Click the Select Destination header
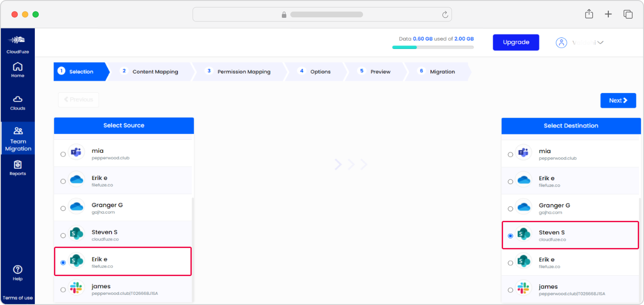The image size is (644, 305). [x=571, y=126]
